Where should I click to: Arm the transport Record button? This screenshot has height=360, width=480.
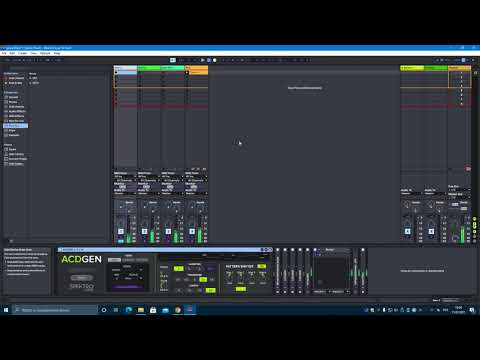tap(215, 60)
